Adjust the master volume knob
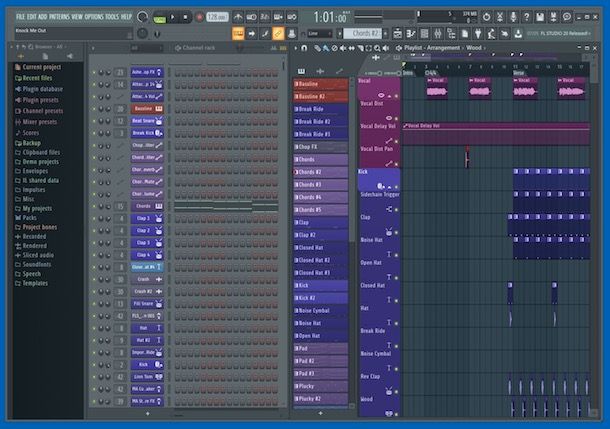610x429 pixels. [142, 17]
